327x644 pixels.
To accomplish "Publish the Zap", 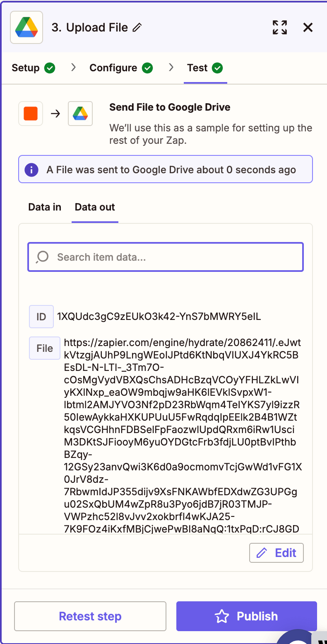I will click(246, 616).
